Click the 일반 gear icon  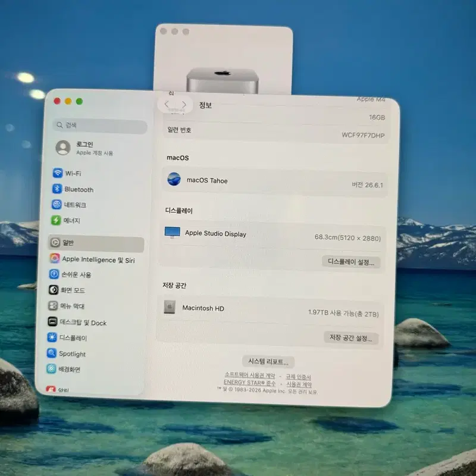[x=55, y=242]
